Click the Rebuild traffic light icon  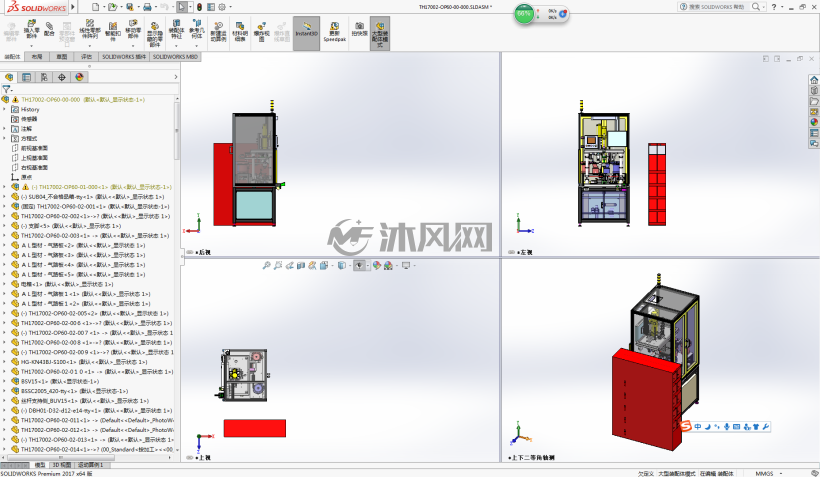tap(199, 7)
